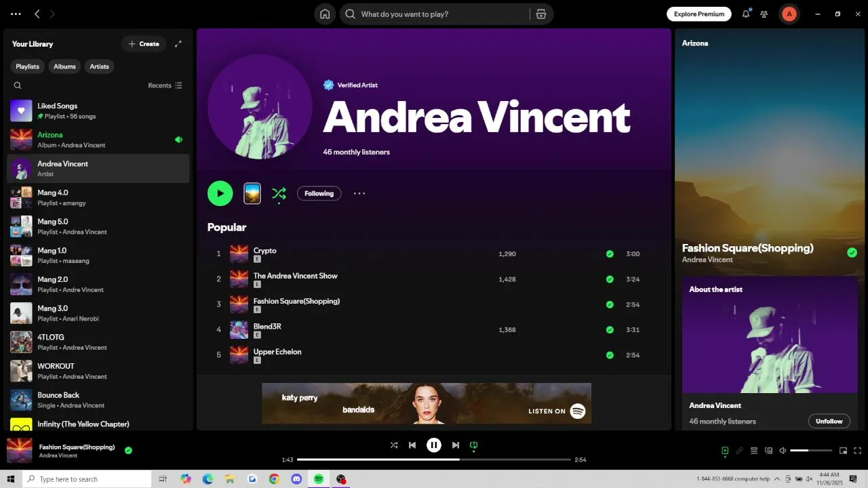The height and width of the screenshot is (488, 868).
Task: Filter library by Artists
Action: (100, 66)
